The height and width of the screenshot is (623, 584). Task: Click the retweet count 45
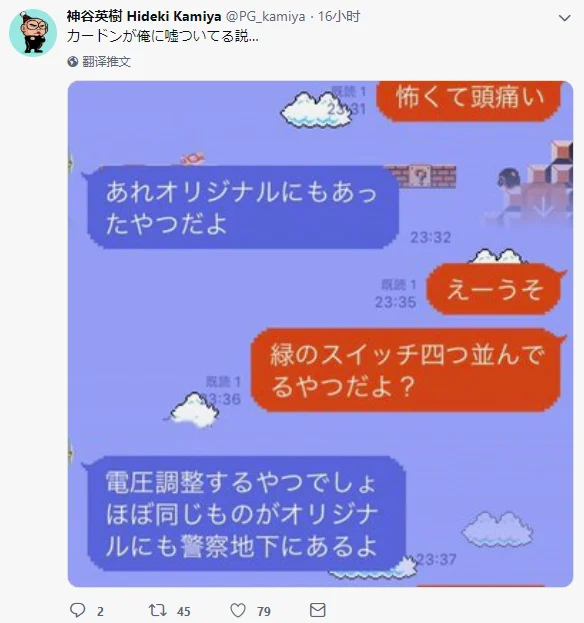[x=184, y=611]
